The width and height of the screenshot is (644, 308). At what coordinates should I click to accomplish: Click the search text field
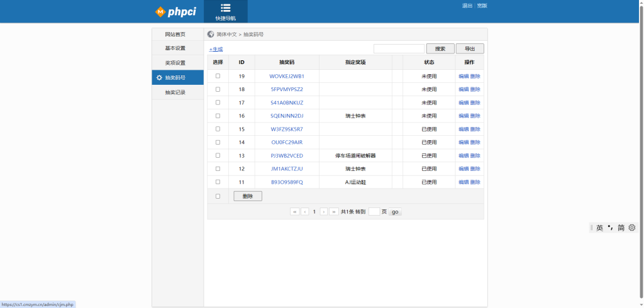399,48
